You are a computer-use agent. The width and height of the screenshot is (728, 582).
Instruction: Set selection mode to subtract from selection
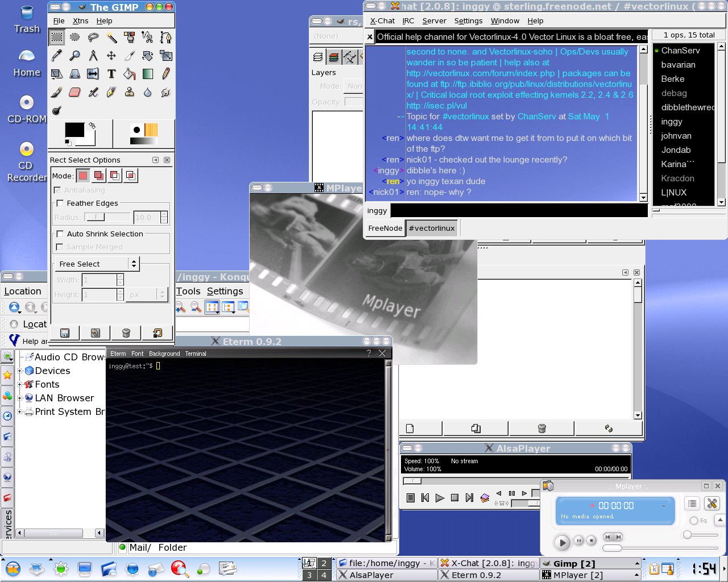(x=115, y=176)
